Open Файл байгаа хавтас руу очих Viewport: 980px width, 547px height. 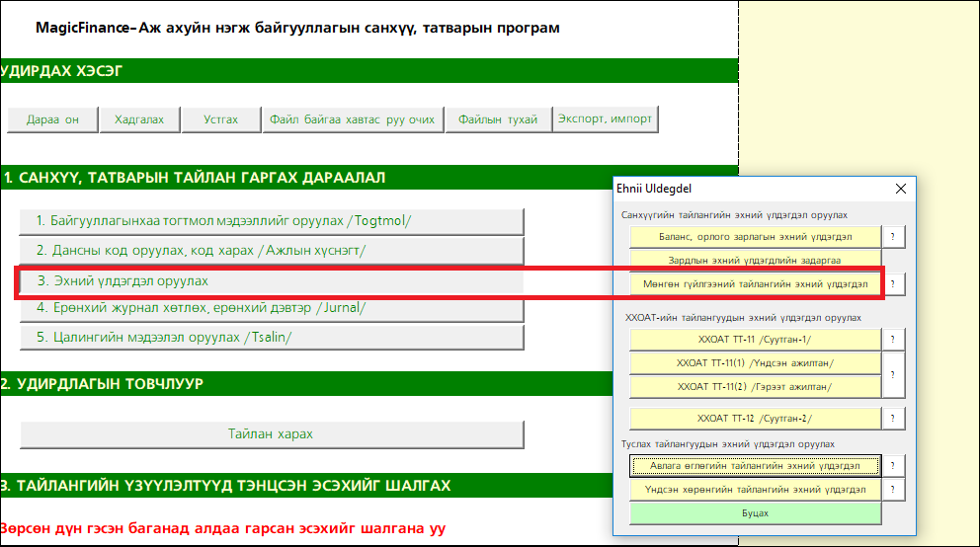(352, 119)
